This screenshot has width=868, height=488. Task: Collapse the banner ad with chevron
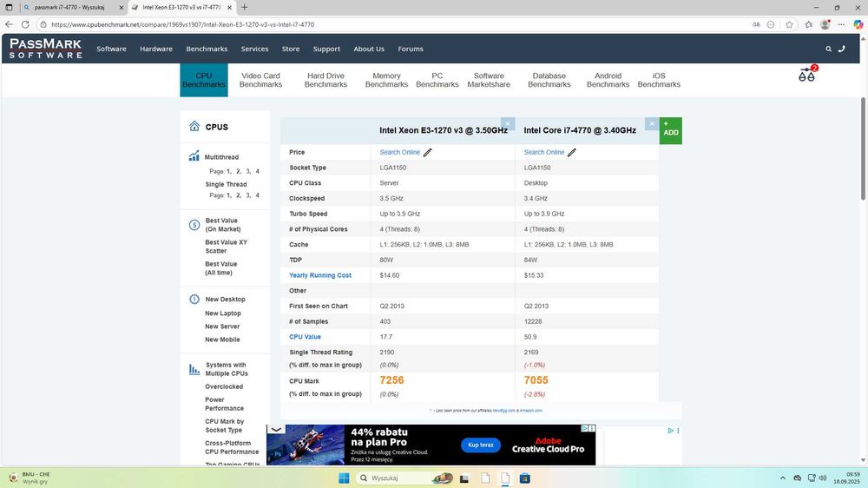(x=276, y=429)
